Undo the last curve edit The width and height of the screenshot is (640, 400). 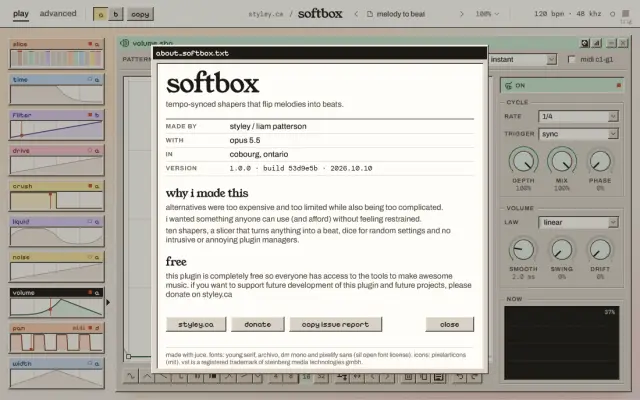click(459, 376)
